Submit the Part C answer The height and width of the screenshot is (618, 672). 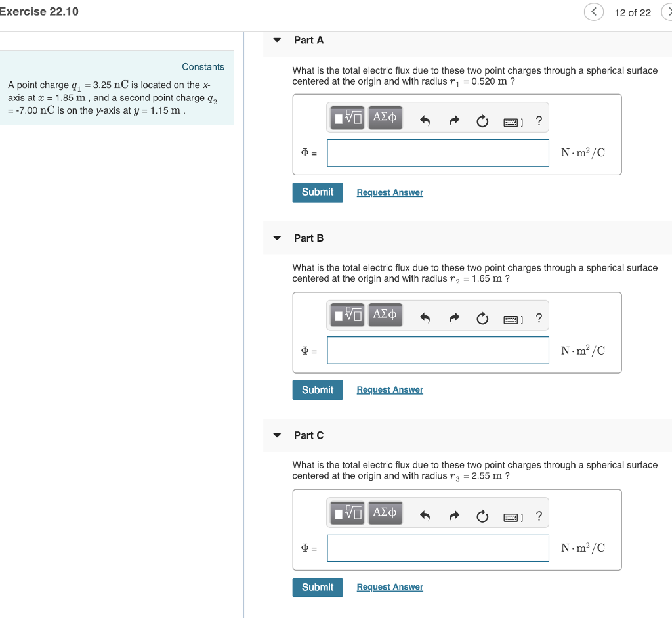318,587
